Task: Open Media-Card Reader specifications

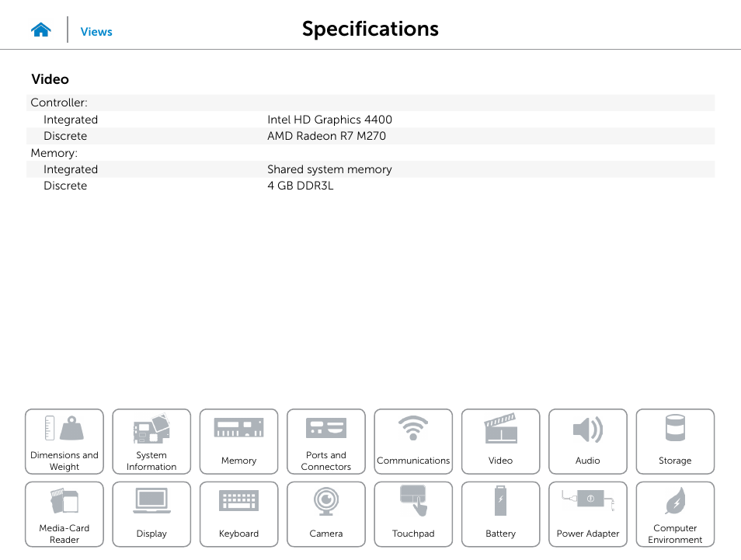Action: [64, 514]
